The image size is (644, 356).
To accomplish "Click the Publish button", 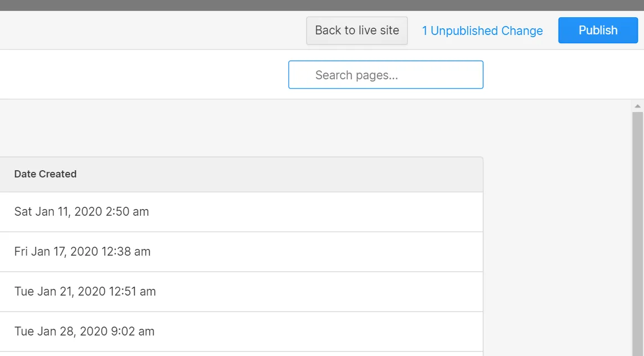I will (x=597, y=30).
